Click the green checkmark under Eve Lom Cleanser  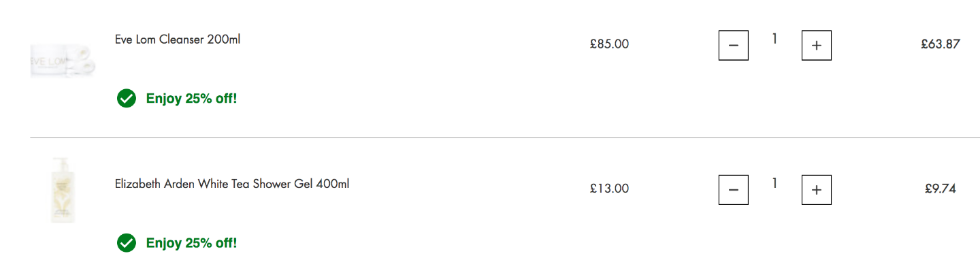[x=126, y=99]
